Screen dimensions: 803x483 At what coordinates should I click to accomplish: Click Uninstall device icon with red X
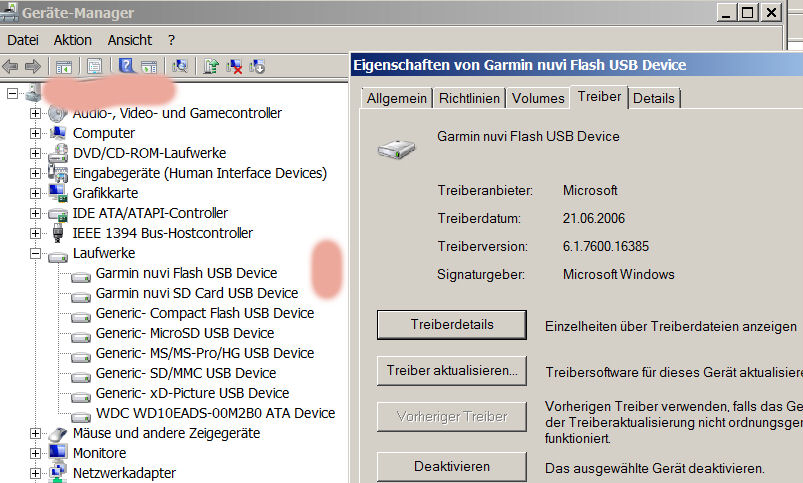tap(235, 66)
